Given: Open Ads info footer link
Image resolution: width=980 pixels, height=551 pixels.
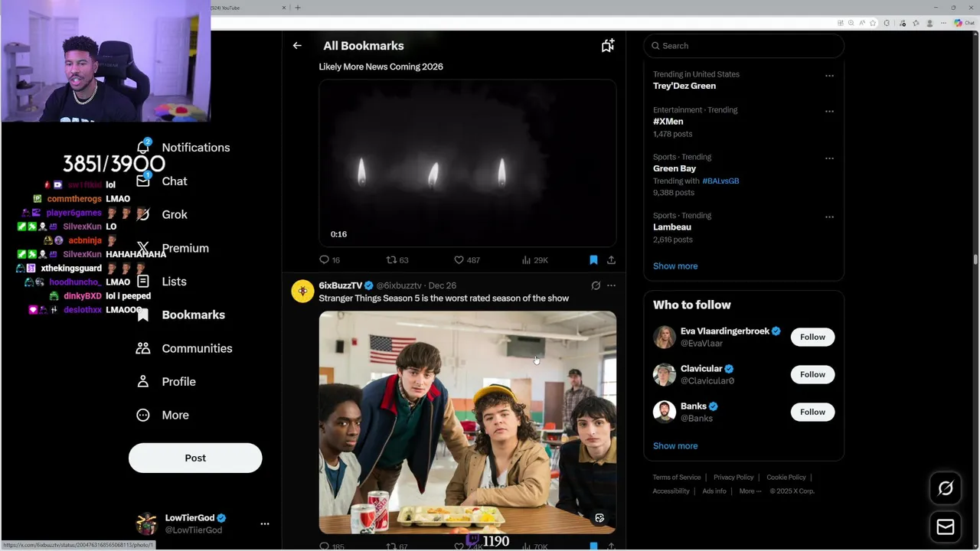Looking at the screenshot, I should (x=714, y=491).
